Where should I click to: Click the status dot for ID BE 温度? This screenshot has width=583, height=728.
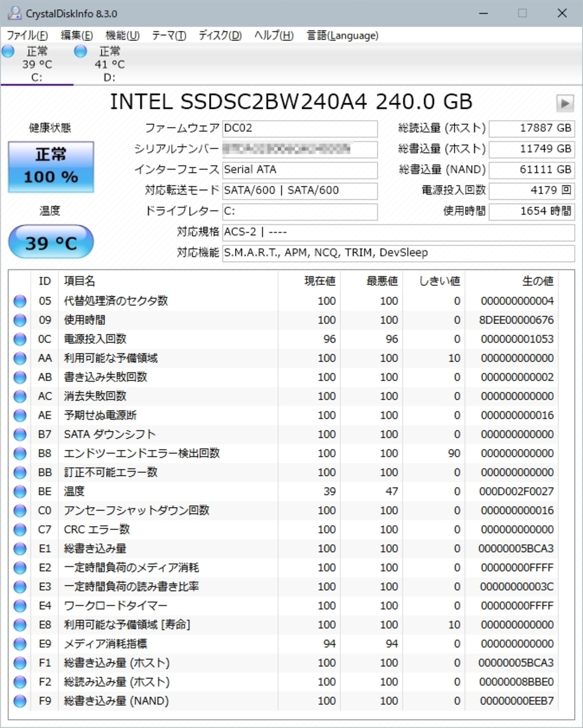point(20,491)
